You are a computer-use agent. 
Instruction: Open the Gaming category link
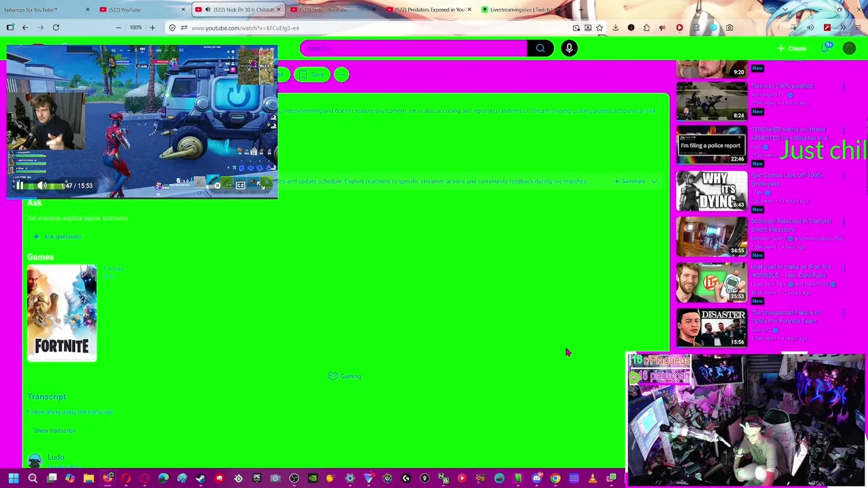click(x=344, y=376)
